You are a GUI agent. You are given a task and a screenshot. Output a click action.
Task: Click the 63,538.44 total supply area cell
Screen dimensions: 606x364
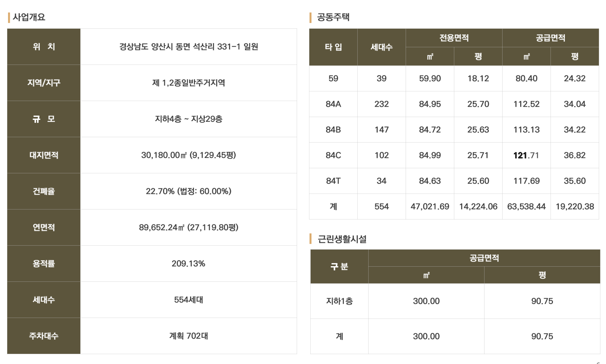coord(526,207)
